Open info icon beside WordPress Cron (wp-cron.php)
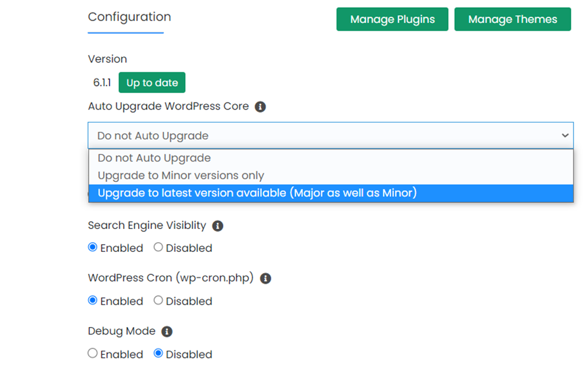The width and height of the screenshot is (588, 379). click(265, 279)
